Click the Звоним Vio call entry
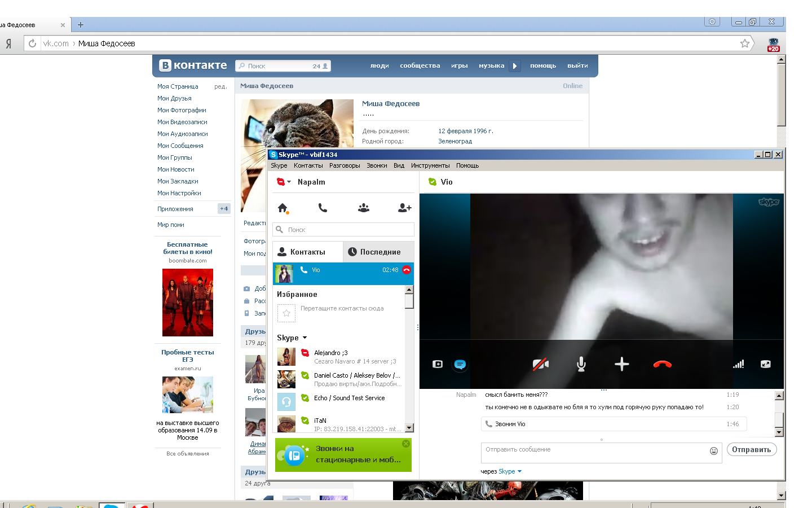This screenshot has height=508, width=812. [614, 424]
